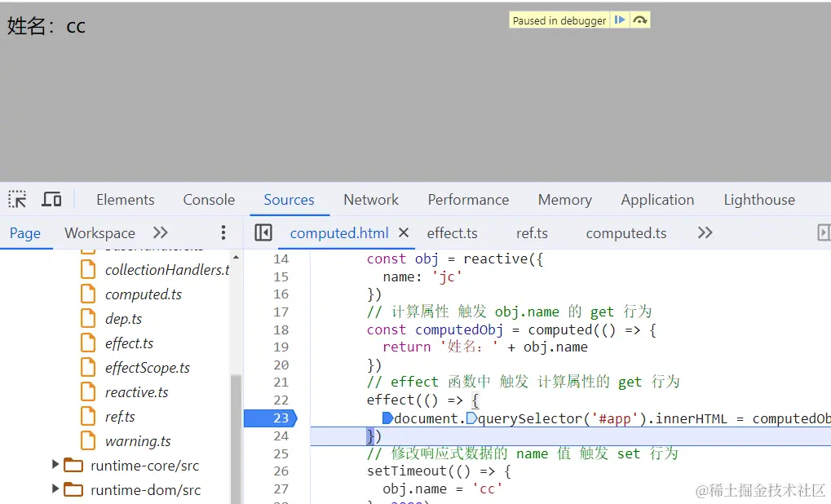Step over next function call in the overlay
This screenshot has width=831, height=504.
tap(639, 20)
